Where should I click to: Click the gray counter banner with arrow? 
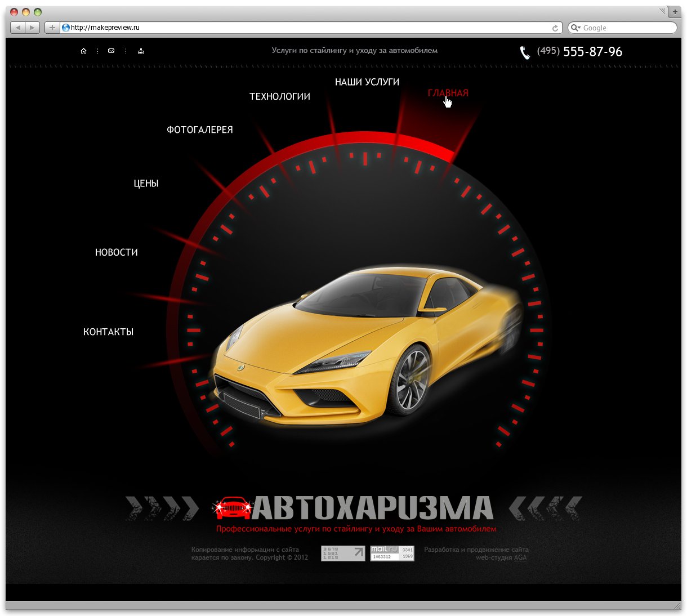(343, 553)
